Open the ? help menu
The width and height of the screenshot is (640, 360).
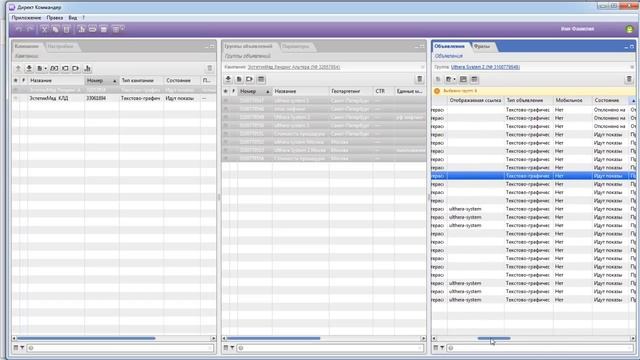pos(83,18)
